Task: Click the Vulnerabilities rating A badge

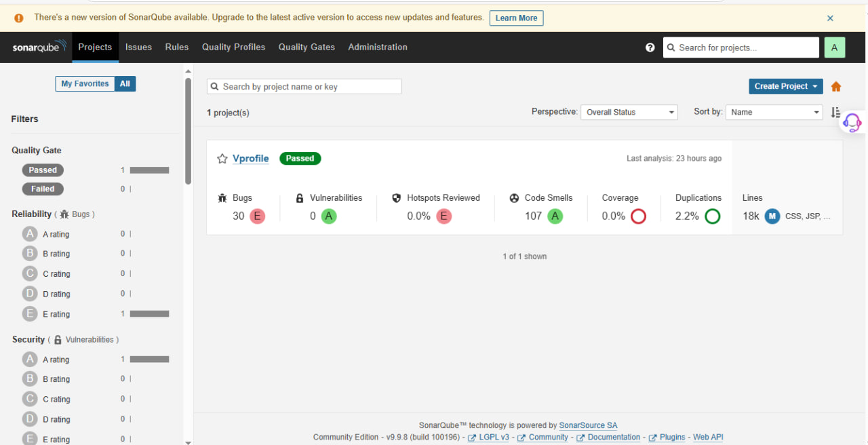Action: tap(329, 216)
